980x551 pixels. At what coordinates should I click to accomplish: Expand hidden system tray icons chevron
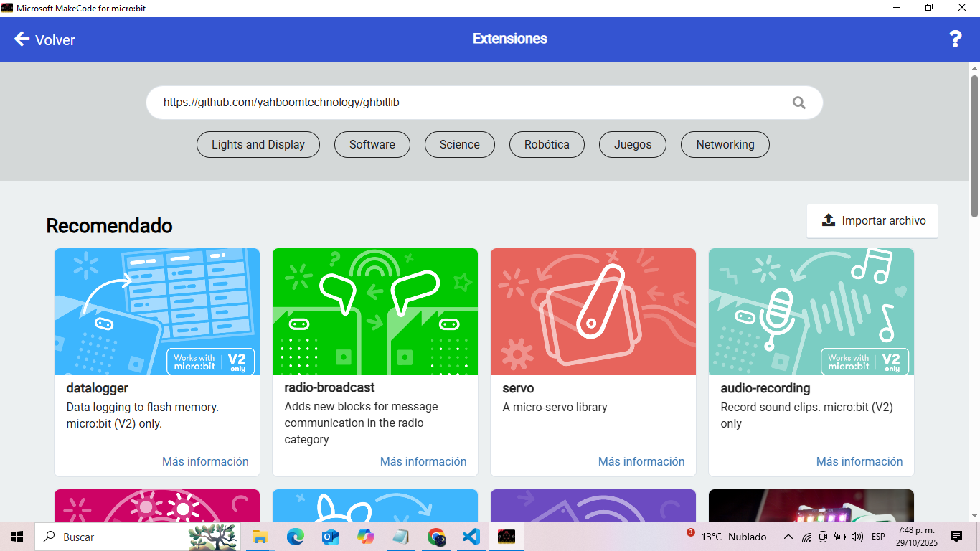(788, 537)
